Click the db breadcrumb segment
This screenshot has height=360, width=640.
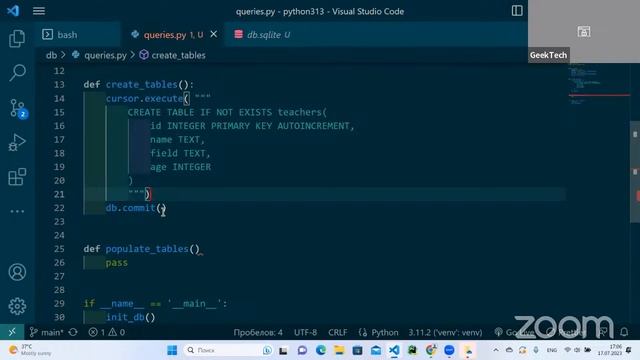[51, 55]
